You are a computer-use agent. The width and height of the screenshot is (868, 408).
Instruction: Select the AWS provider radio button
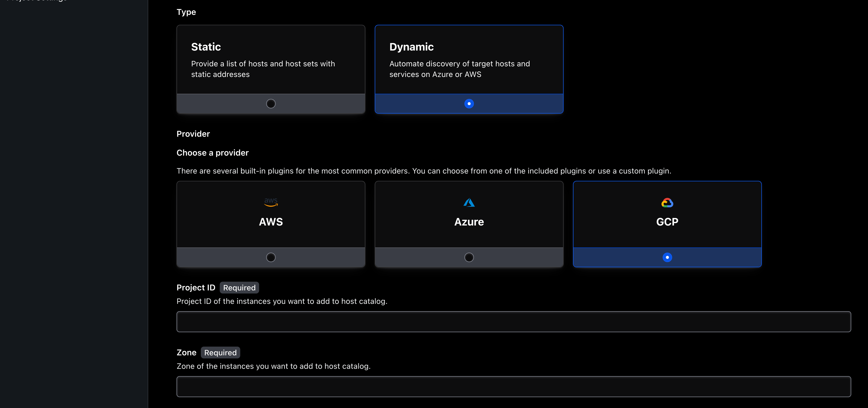271,257
